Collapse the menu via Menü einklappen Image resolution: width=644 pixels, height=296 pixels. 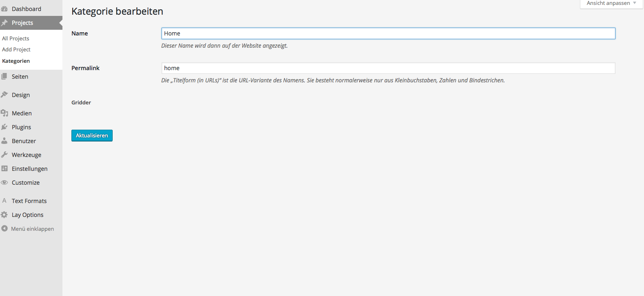tap(28, 229)
